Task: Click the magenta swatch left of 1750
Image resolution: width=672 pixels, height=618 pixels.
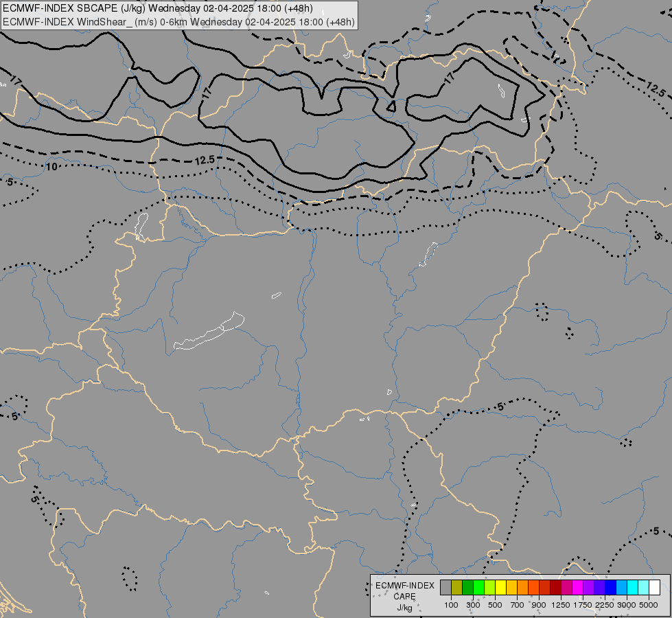Action: [x=578, y=587]
